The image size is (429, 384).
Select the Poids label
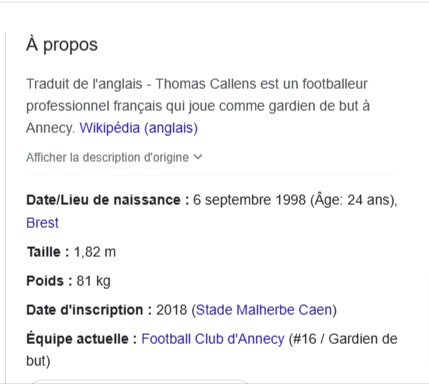pyautogui.click(x=49, y=281)
